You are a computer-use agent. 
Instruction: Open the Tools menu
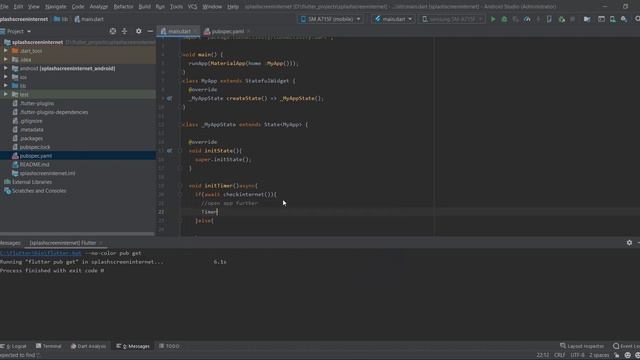click(x=176, y=7)
